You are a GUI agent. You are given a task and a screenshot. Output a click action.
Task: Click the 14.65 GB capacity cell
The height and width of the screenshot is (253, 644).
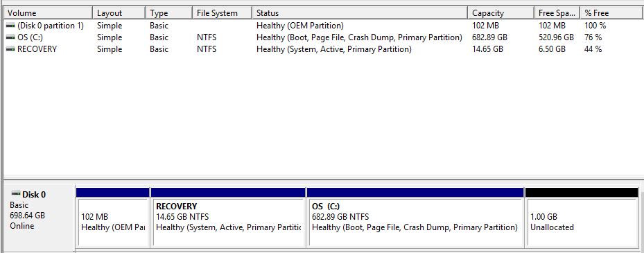pyautogui.click(x=487, y=49)
